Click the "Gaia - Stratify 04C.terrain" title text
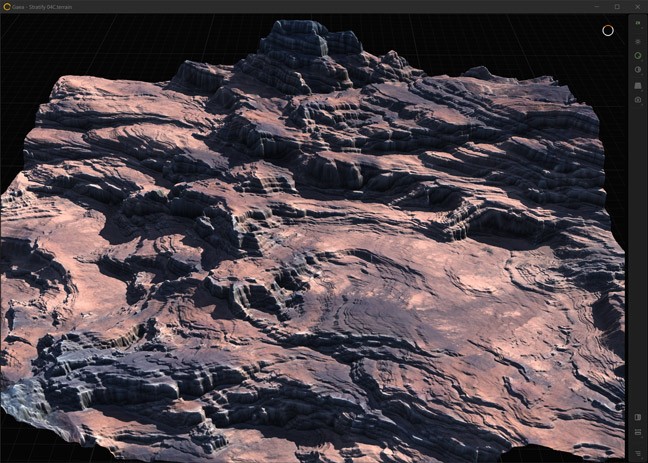The width and height of the screenshot is (648, 463). pyautogui.click(x=43, y=6)
